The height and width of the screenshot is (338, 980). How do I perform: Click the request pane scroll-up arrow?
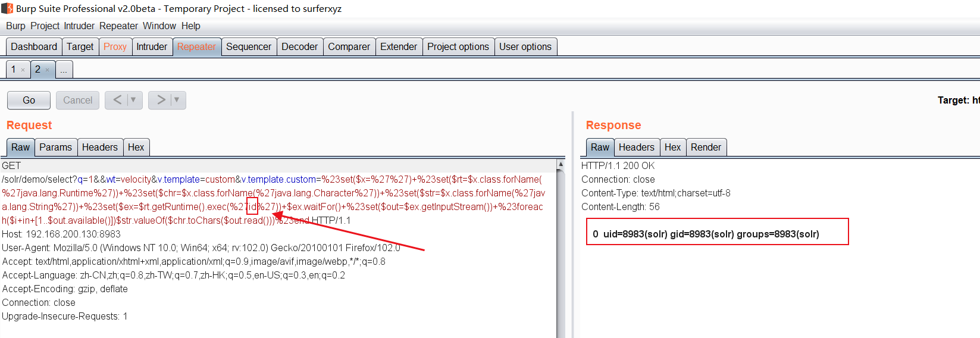coord(561,164)
